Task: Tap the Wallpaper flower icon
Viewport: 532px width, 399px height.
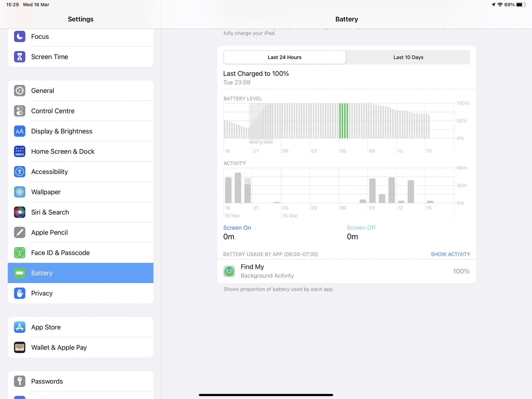Action: coord(19,192)
